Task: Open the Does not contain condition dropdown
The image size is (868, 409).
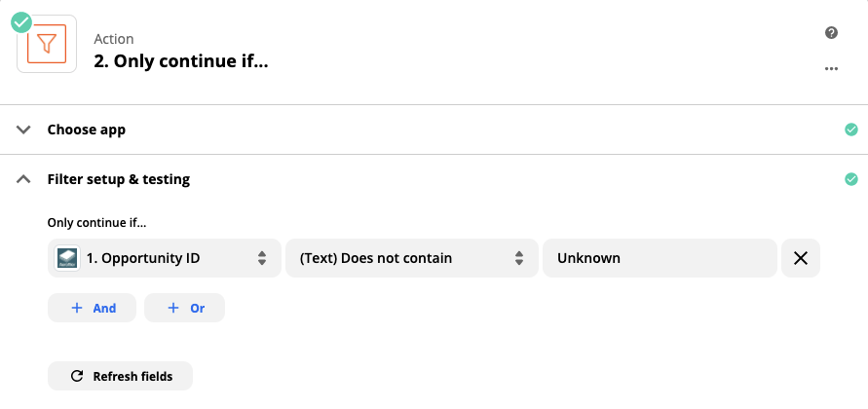Action: point(411,258)
